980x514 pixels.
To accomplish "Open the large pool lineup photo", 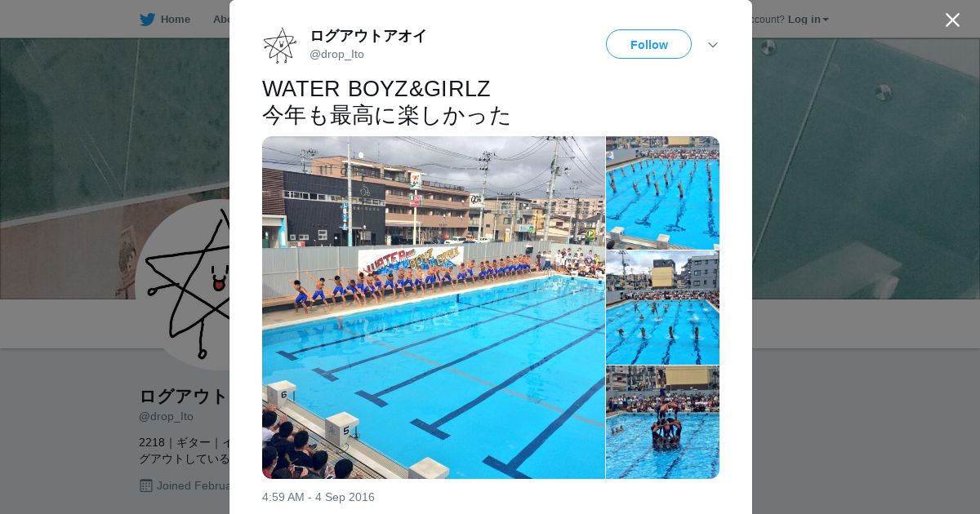I will tap(434, 308).
